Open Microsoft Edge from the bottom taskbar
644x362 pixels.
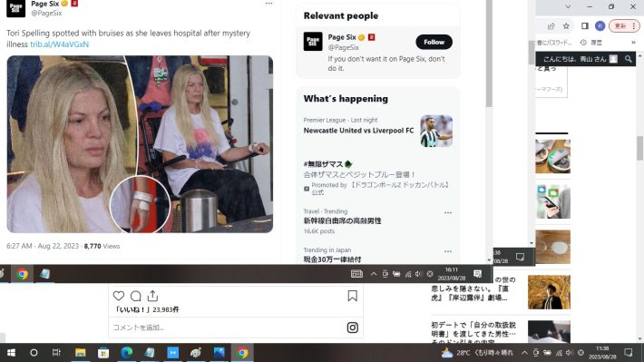tap(126, 353)
